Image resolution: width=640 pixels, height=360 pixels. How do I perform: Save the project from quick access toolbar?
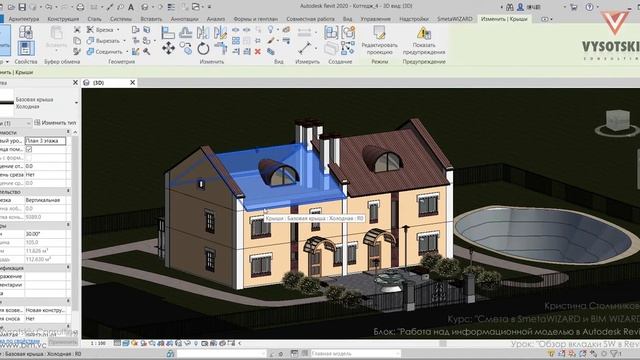[22, 7]
